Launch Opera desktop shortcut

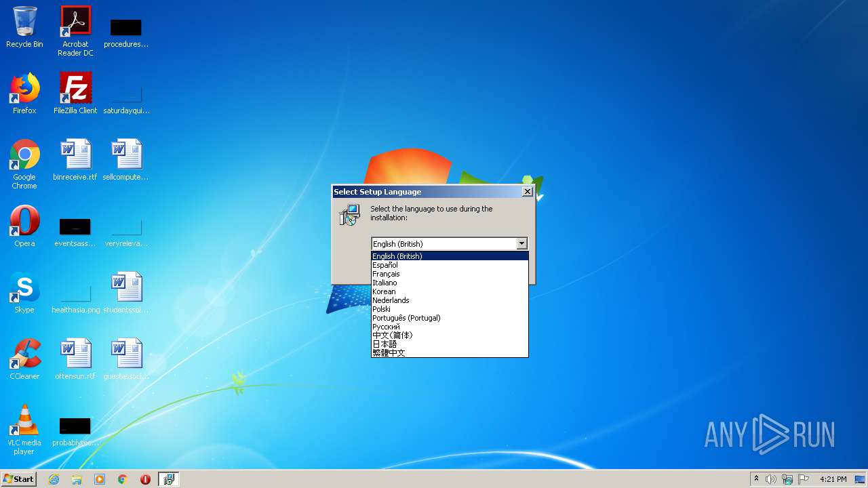24,226
